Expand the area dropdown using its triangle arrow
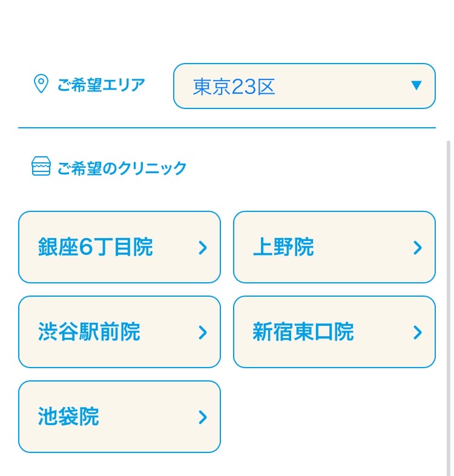Image resolution: width=454 pixels, height=476 pixels. 416,85
